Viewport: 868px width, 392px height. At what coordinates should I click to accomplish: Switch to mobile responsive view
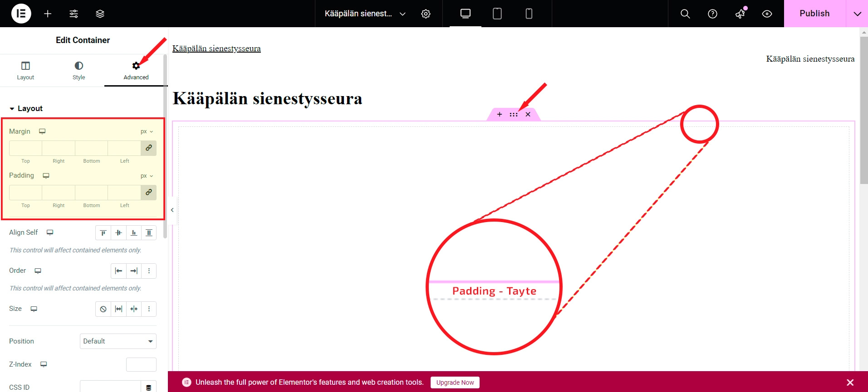(x=529, y=14)
